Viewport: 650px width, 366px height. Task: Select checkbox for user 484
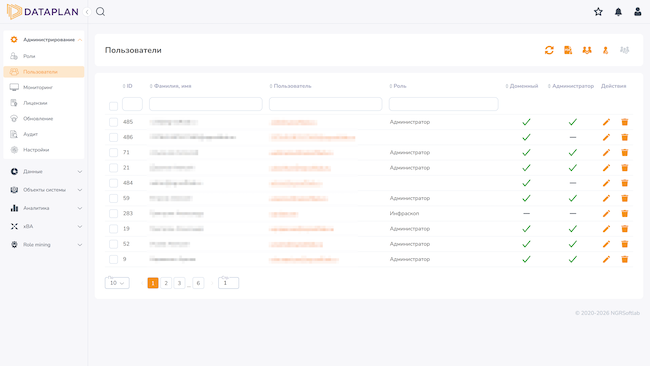(113, 183)
